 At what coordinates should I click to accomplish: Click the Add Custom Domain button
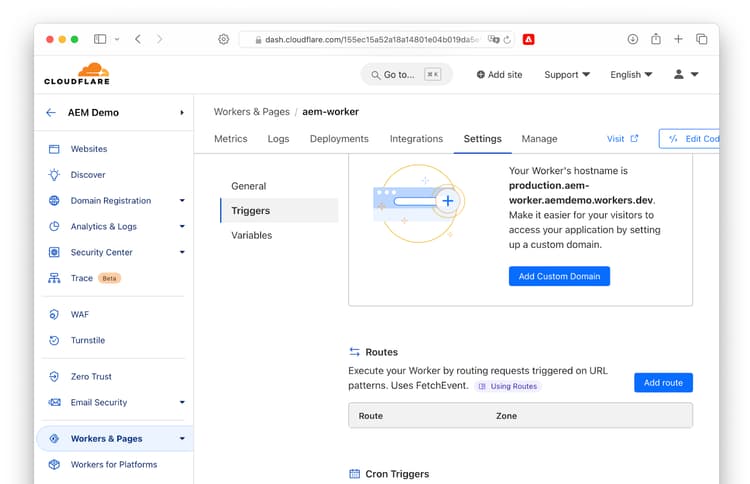click(559, 276)
